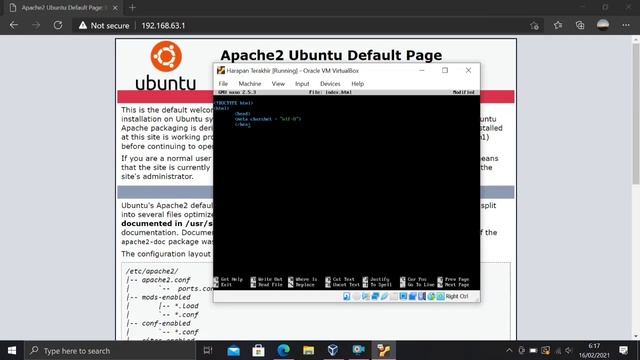Open the File menu in VirtualBox
This screenshot has height=360, width=640.
tap(223, 84)
